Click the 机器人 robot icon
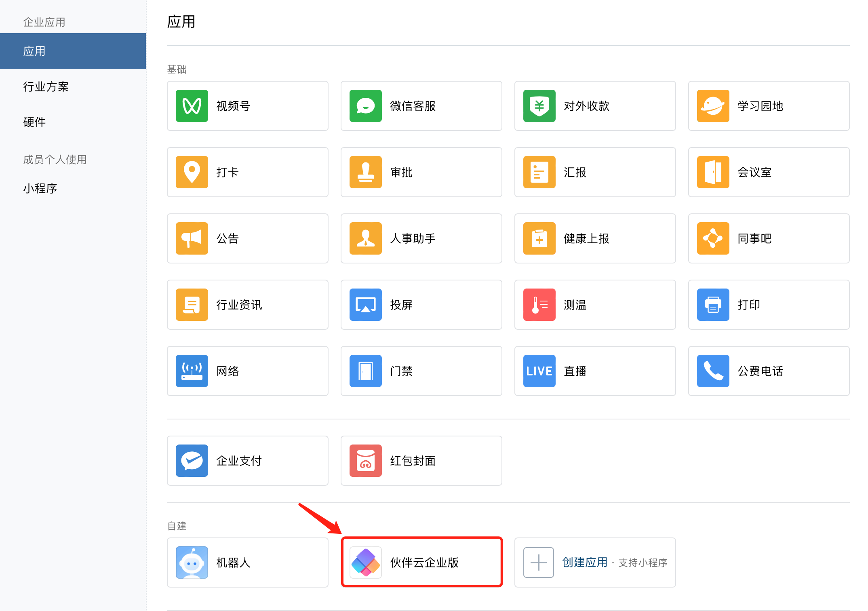This screenshot has height=611, width=868. (x=192, y=563)
